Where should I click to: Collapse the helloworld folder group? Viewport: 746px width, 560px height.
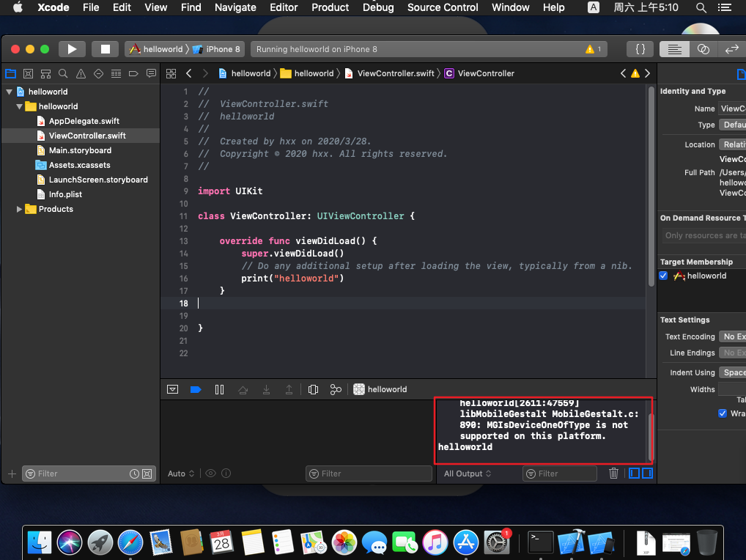[x=19, y=106]
